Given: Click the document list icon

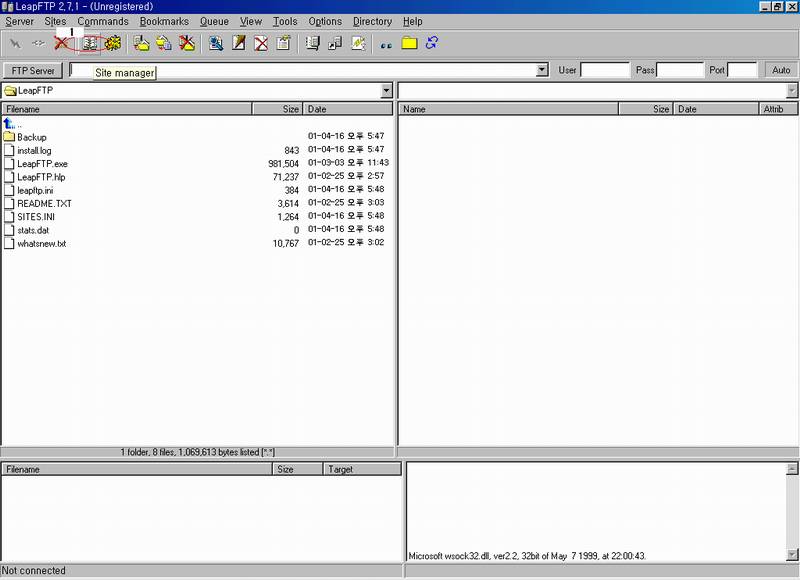Looking at the screenshot, I should [x=312, y=43].
